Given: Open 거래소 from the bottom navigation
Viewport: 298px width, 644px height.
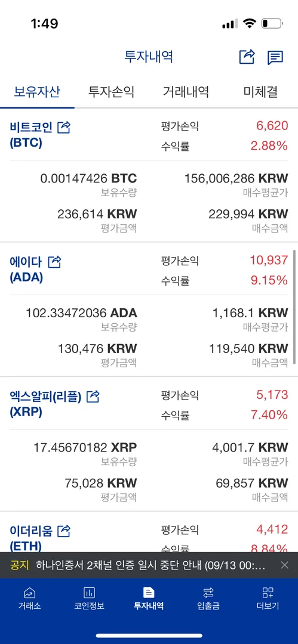Looking at the screenshot, I should coord(30,599).
